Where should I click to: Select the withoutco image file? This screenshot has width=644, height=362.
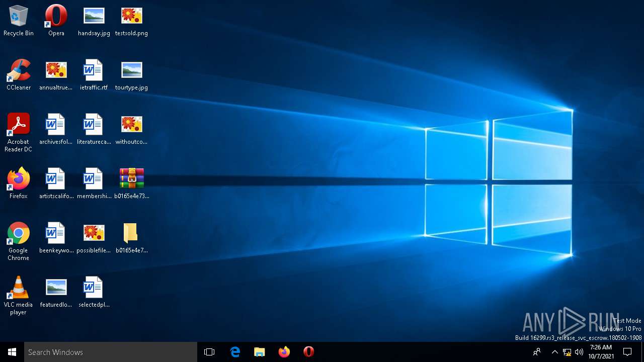[131, 129]
